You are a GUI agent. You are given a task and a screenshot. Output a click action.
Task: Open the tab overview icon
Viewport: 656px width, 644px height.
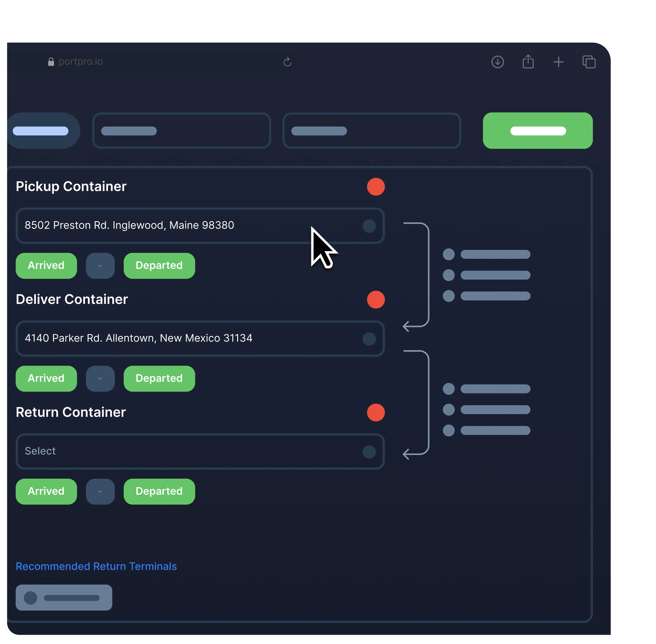589,62
